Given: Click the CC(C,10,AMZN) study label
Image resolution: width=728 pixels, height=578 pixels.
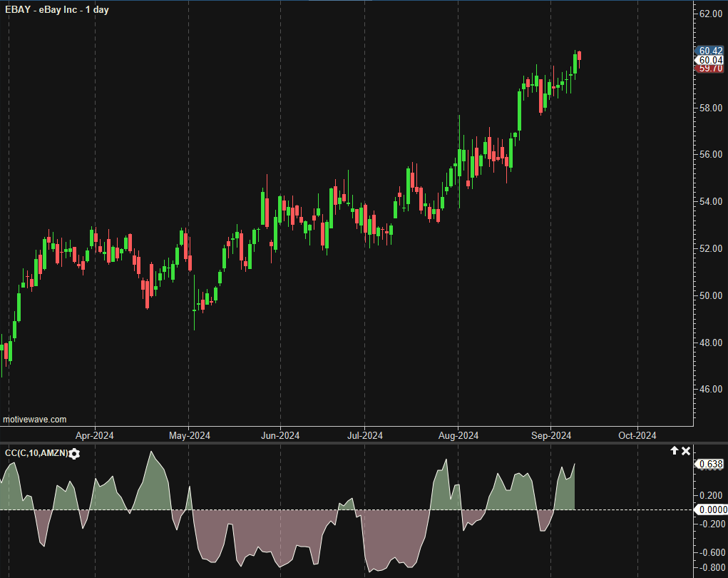Looking at the screenshot, I should 36,453.
